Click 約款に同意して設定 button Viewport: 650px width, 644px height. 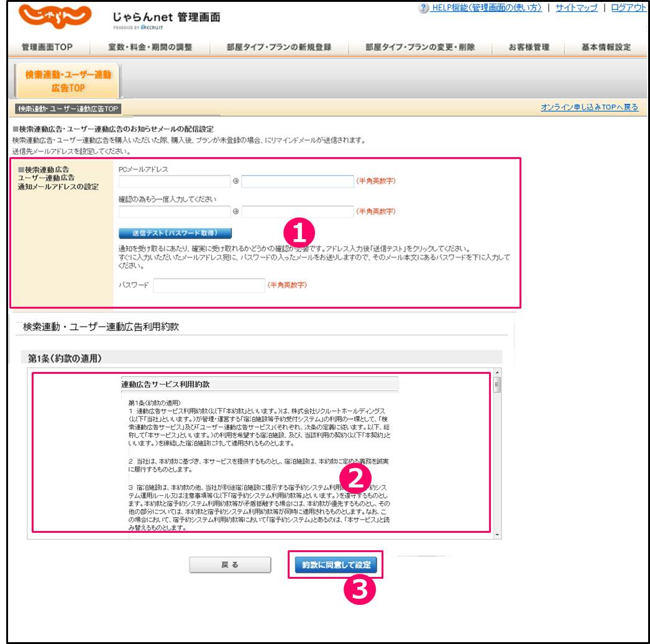click(x=336, y=565)
